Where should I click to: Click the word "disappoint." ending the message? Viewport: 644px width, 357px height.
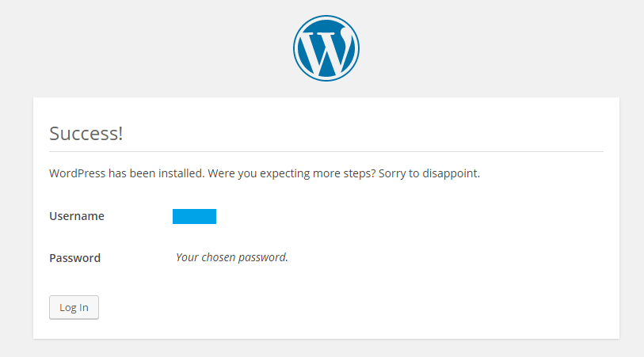click(x=451, y=173)
